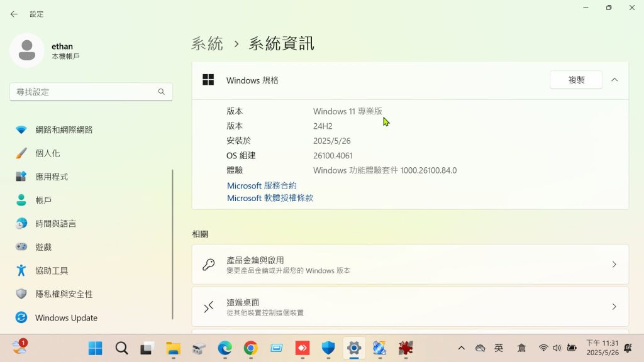Click the magnifier icon in the settings search box

(162, 92)
